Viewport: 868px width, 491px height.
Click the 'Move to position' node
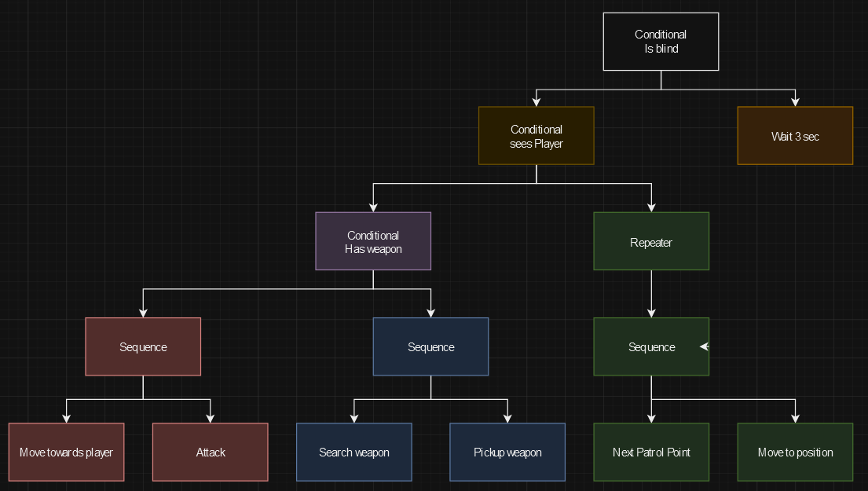[794, 452]
